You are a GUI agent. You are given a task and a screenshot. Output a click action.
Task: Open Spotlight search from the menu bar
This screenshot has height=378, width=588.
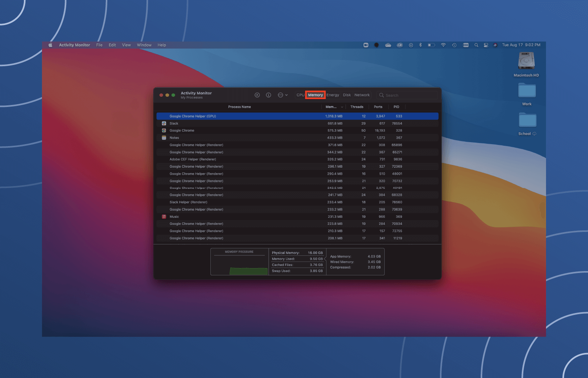[x=476, y=45]
